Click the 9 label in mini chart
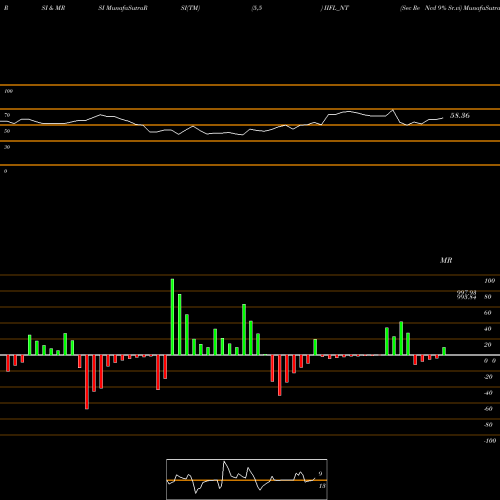500x500 pixels. tap(320, 474)
